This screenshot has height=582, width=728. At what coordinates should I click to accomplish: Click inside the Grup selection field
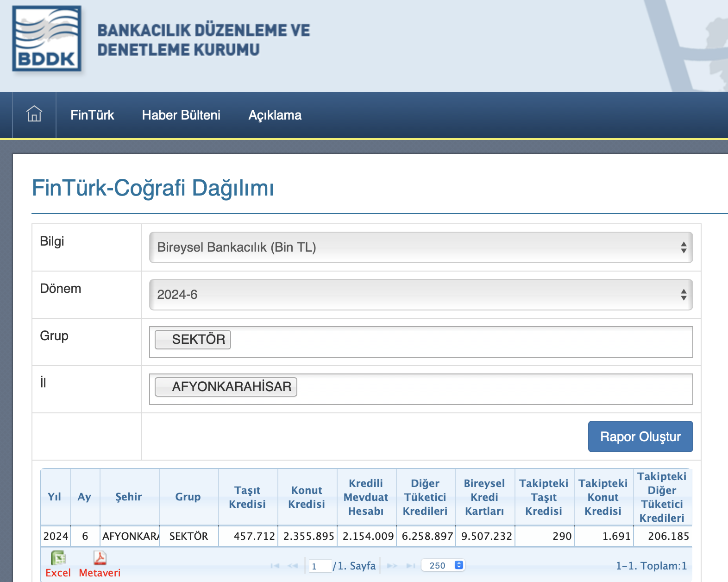pyautogui.click(x=421, y=342)
